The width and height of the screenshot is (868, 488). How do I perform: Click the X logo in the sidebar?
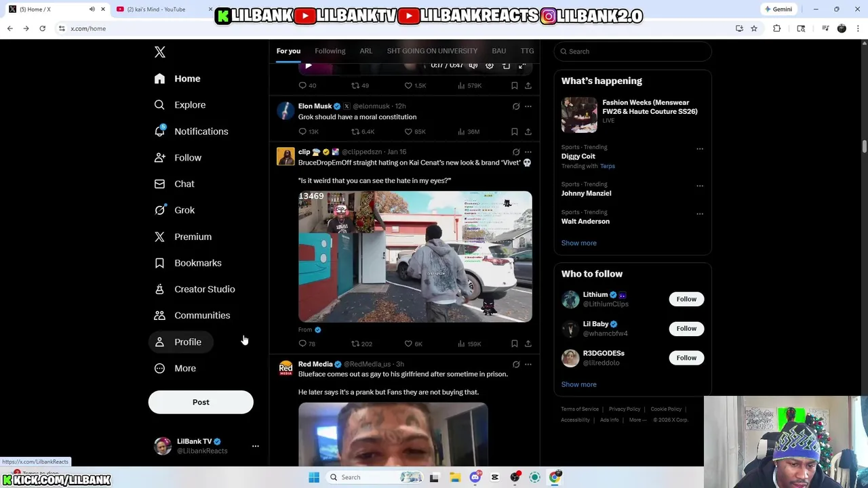click(x=159, y=52)
